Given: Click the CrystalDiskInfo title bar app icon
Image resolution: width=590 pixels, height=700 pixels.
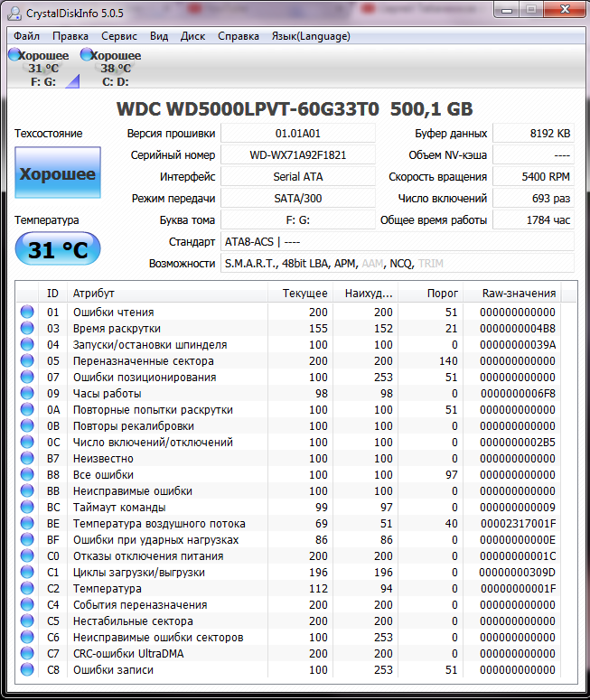Looking at the screenshot, I should (14, 13).
